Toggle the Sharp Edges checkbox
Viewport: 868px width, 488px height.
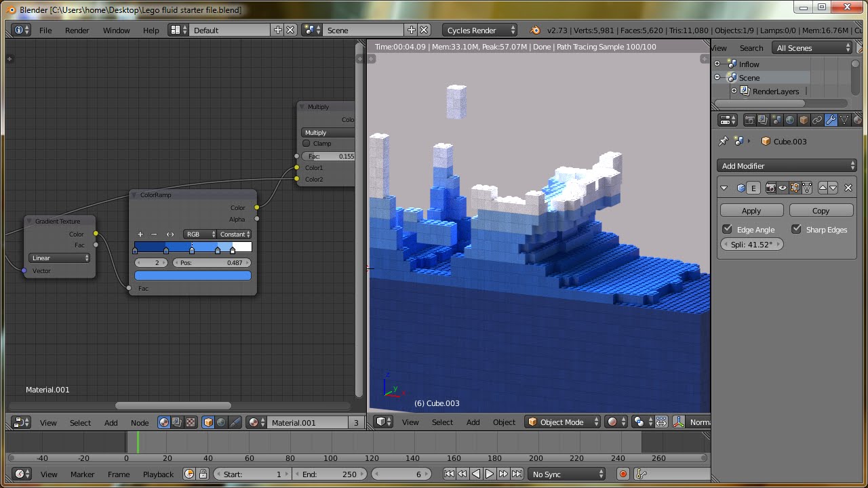[x=796, y=229]
